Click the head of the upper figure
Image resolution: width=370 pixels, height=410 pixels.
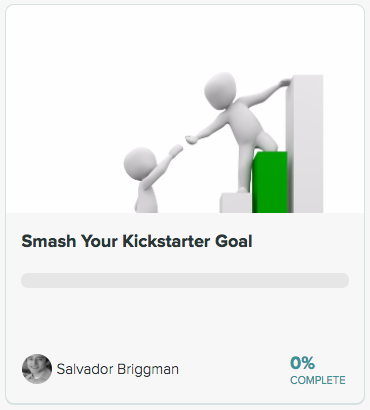coord(220,90)
